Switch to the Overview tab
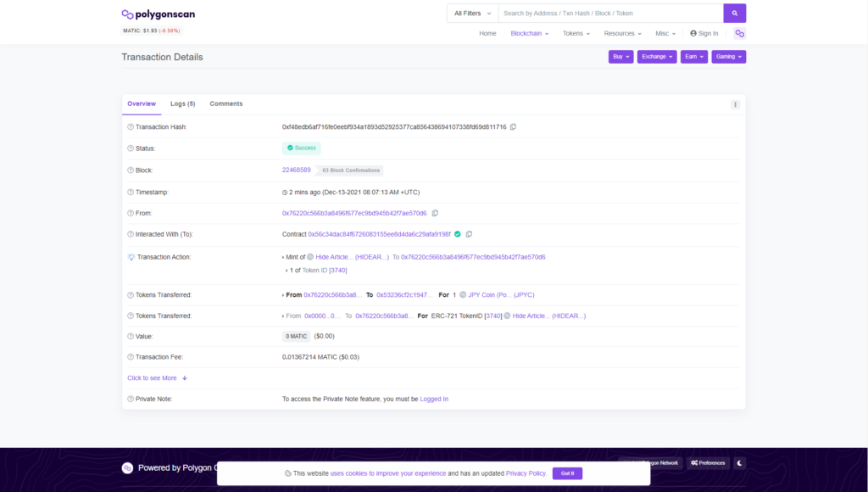 [x=142, y=104]
